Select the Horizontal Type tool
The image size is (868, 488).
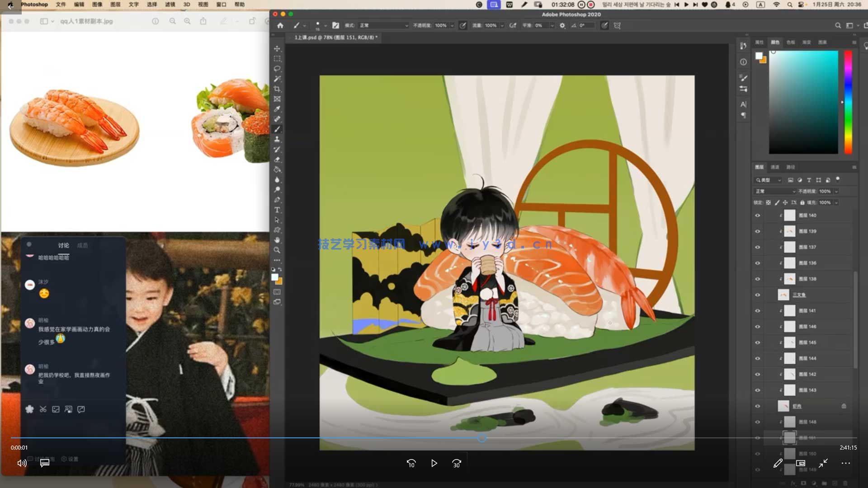277,210
